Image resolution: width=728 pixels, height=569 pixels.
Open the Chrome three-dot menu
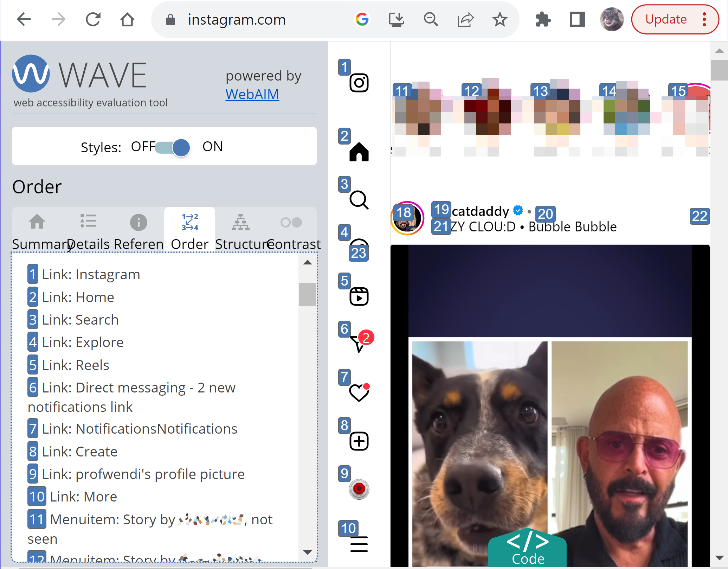[704, 19]
